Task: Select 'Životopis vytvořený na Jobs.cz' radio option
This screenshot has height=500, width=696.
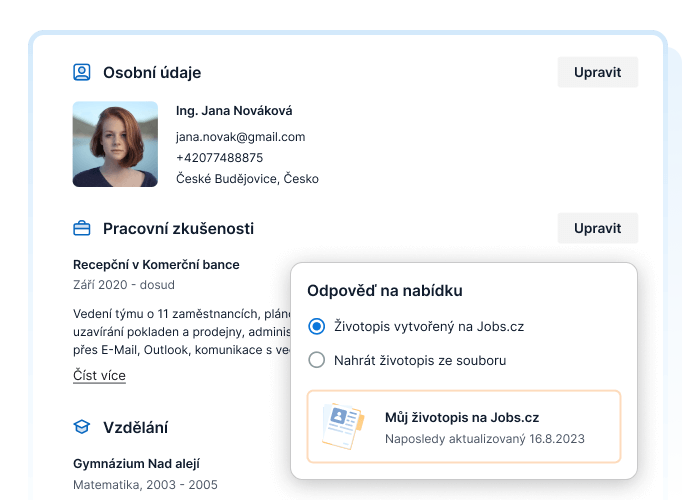Action: pos(317,326)
